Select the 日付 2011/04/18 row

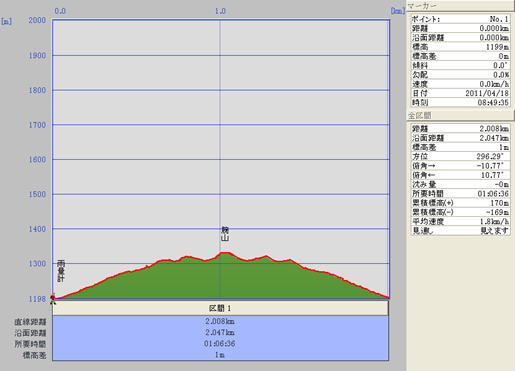point(460,93)
